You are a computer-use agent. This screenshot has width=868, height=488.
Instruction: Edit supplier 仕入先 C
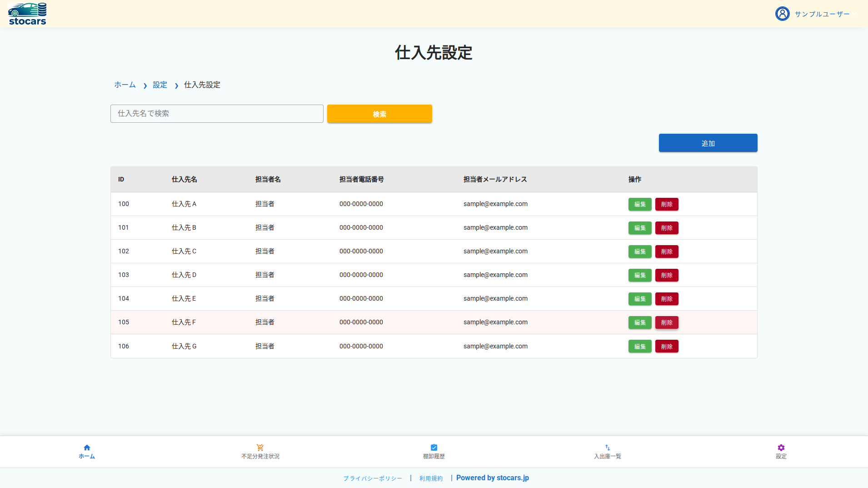click(640, 252)
